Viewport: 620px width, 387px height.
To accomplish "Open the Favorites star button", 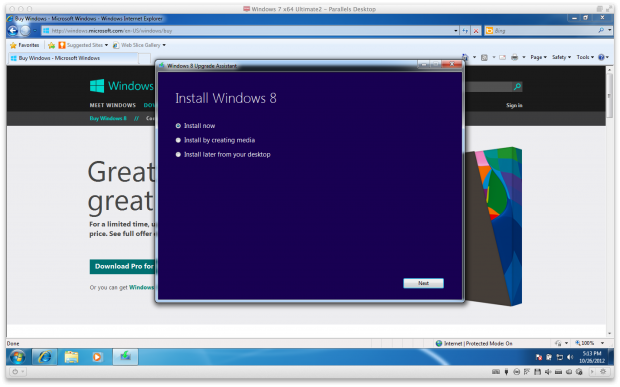I will [25, 45].
